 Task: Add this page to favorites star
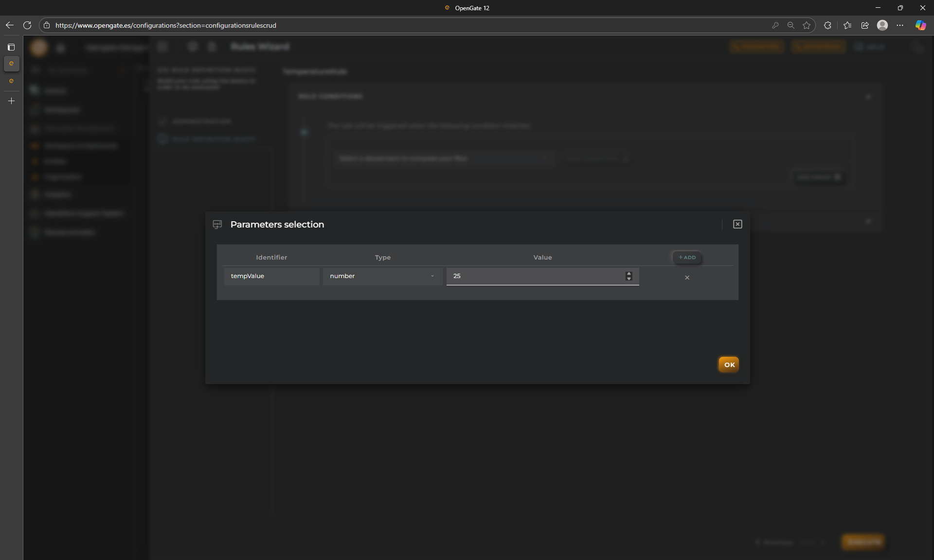tap(807, 25)
